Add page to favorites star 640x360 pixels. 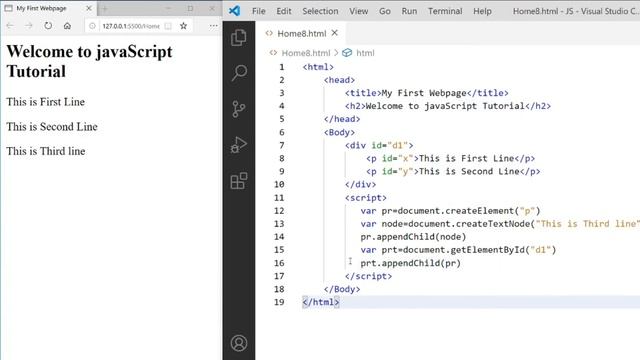[183, 26]
